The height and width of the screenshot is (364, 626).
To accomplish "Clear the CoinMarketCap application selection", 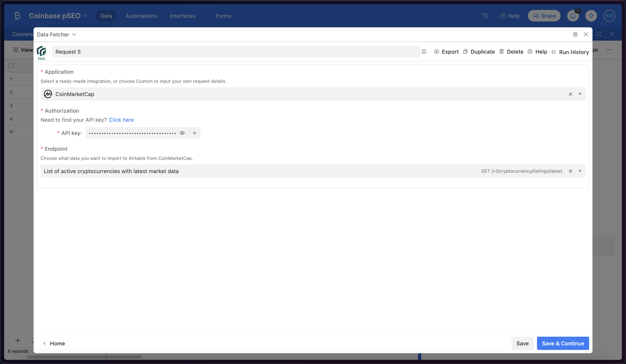I will (x=570, y=94).
